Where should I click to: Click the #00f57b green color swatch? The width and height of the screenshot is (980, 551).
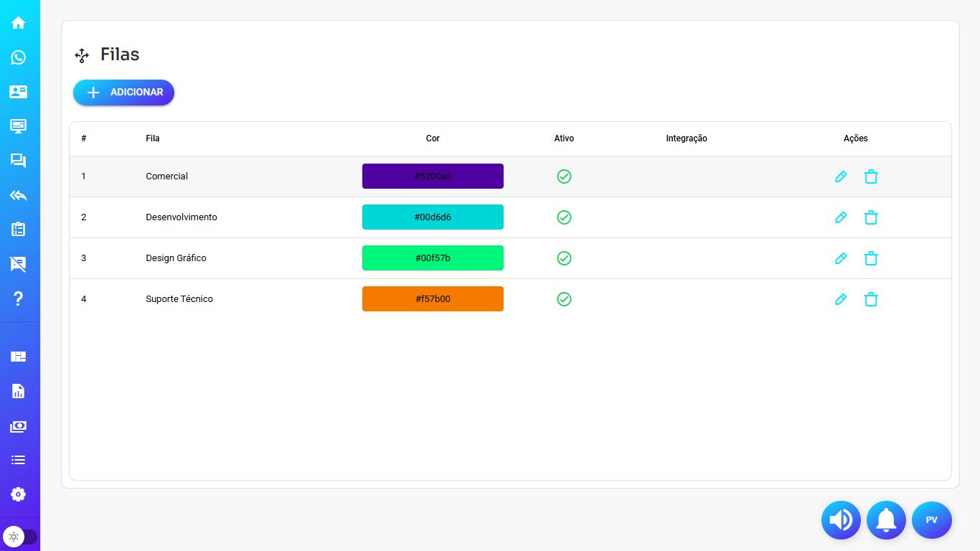pyautogui.click(x=433, y=258)
